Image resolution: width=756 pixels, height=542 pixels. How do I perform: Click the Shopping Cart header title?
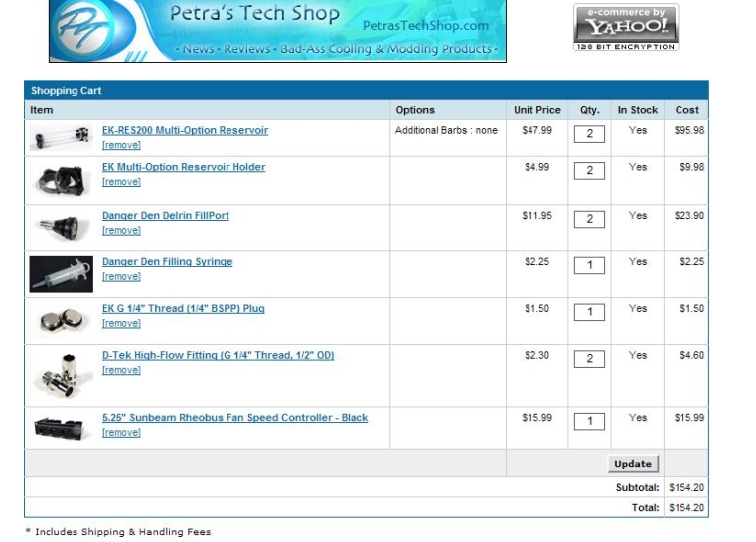click(x=66, y=91)
